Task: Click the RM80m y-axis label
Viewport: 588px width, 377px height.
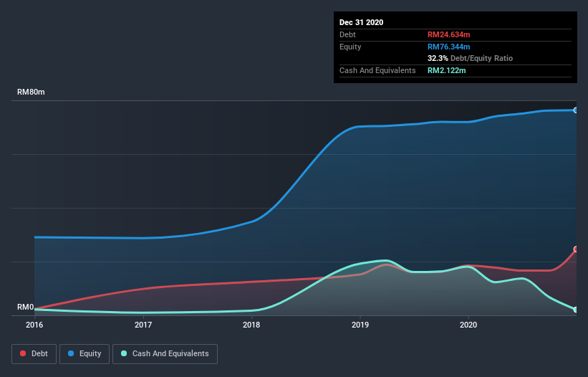Action: click(31, 92)
